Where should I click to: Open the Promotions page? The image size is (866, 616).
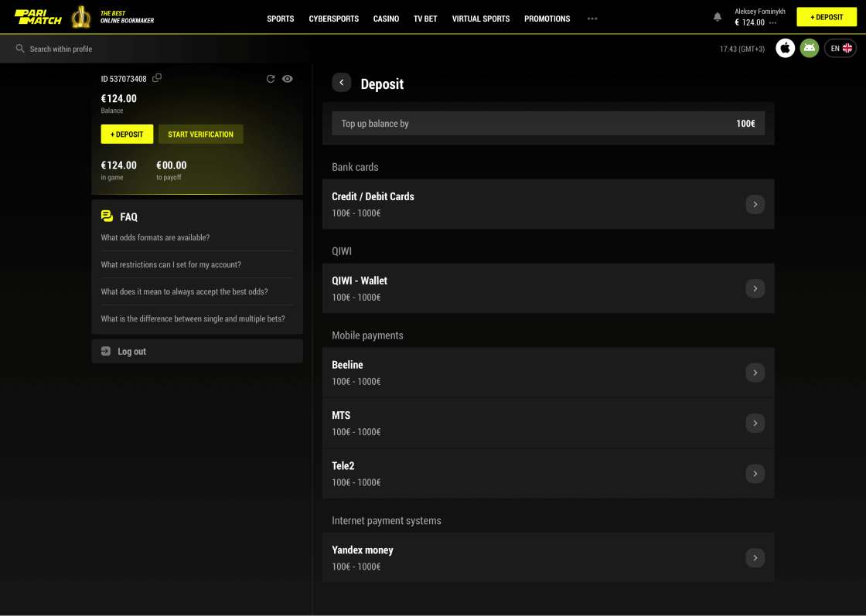click(x=547, y=19)
